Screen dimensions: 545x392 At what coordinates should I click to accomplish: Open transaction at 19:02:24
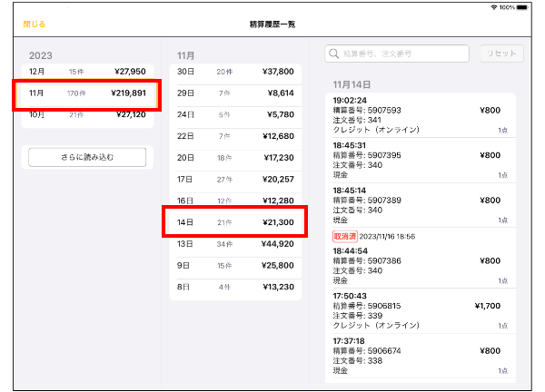(x=420, y=115)
